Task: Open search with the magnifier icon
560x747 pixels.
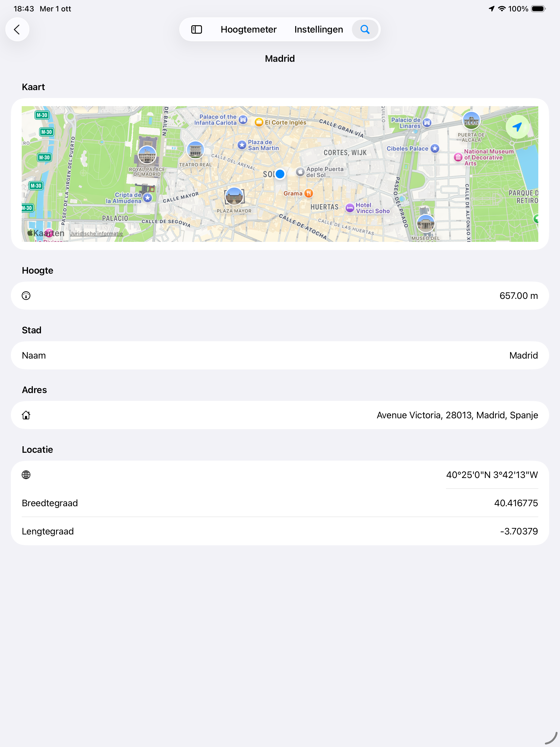Action: click(x=365, y=29)
